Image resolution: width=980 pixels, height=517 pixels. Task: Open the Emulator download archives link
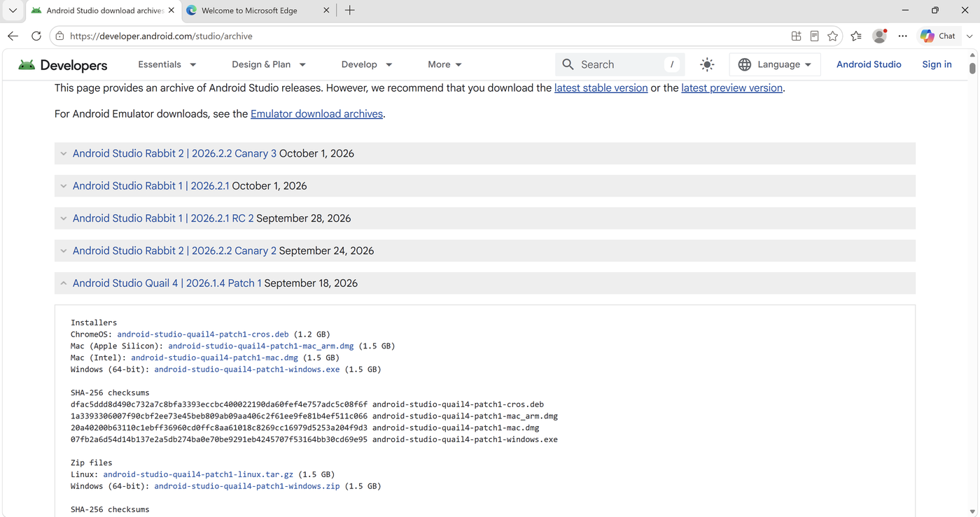pyautogui.click(x=316, y=114)
